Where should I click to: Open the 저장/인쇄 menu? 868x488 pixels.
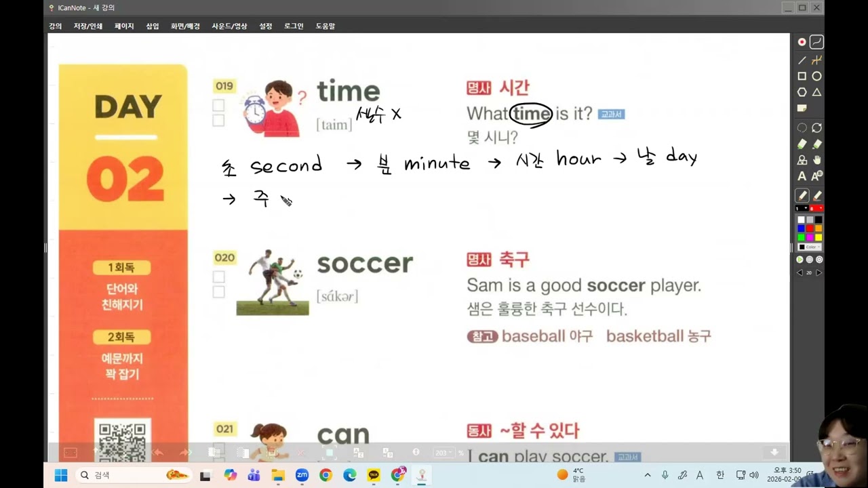click(x=88, y=26)
